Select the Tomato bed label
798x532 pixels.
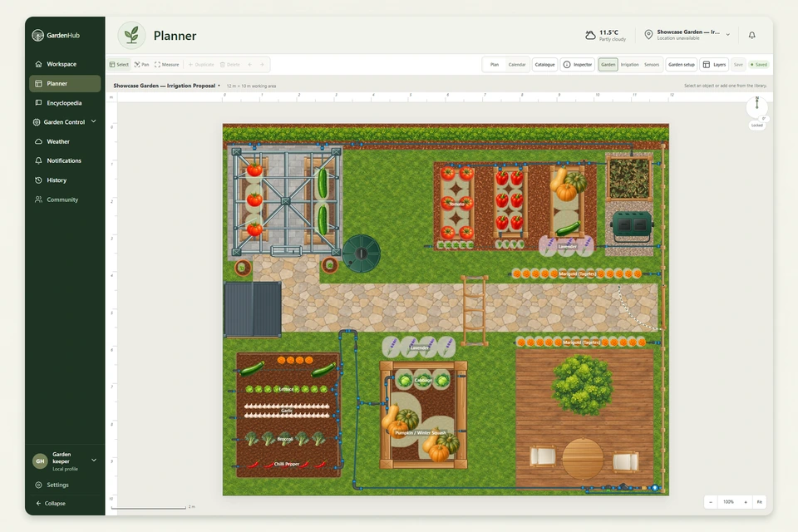click(456, 204)
